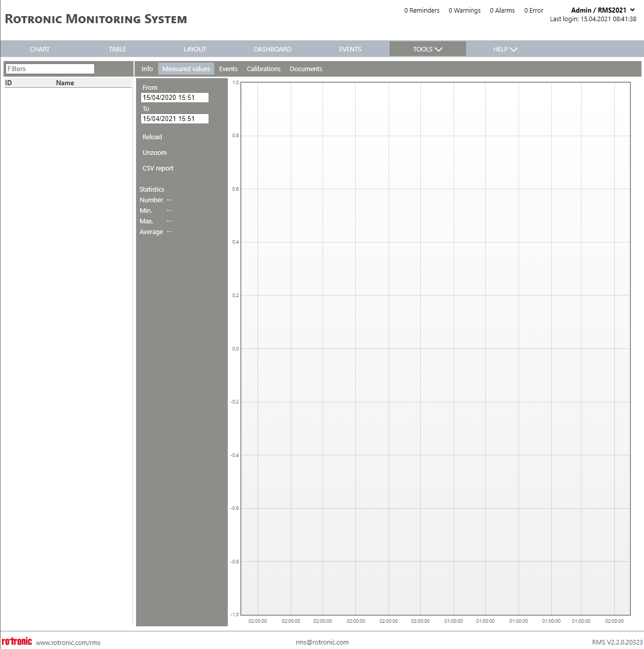
Task: Click the 0 Reminders status indicator
Action: [422, 11]
